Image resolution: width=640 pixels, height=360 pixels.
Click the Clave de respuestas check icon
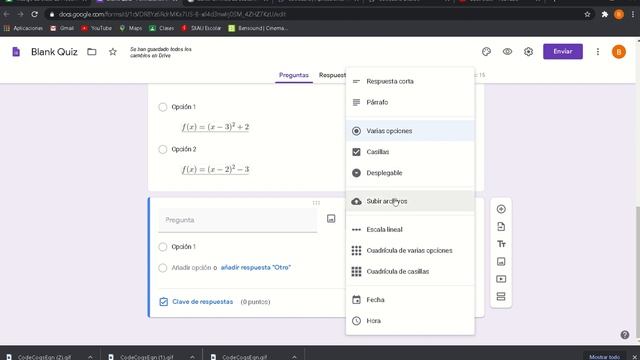click(164, 302)
